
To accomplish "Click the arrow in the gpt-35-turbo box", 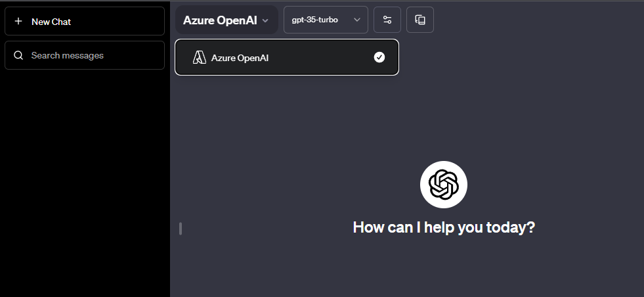I will (357, 20).
